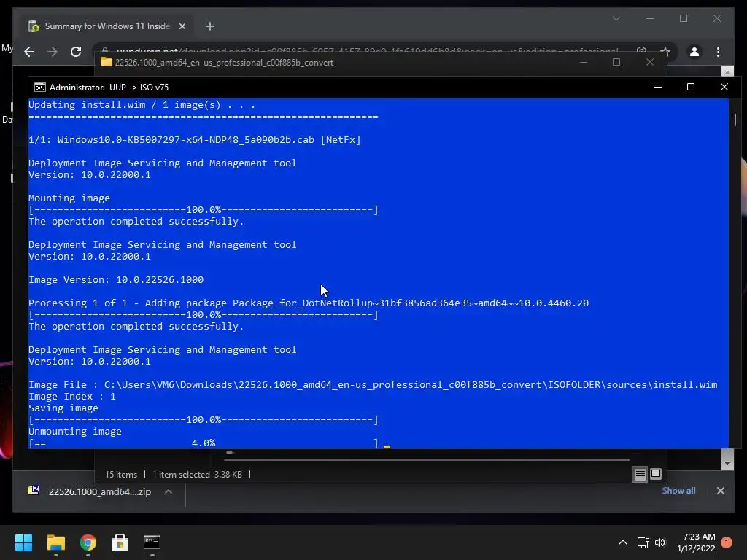The image size is (747, 560).
Task: Click the Chrome address bar URL
Action: [x=367, y=51]
